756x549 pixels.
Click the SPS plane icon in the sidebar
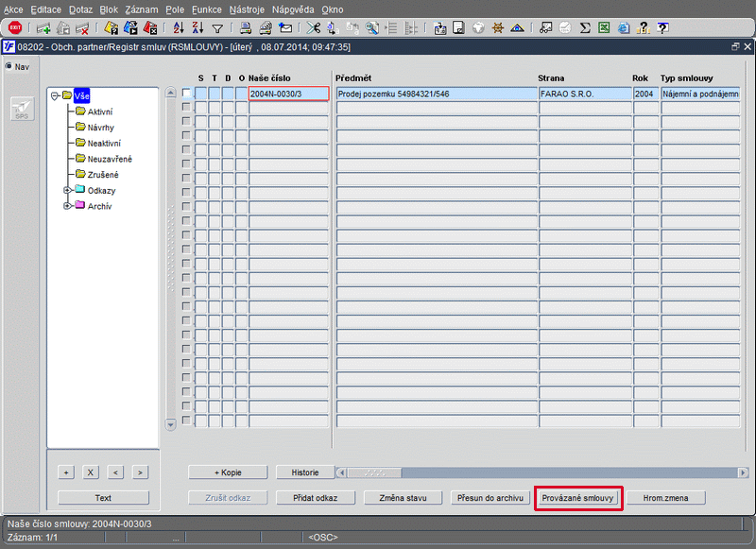[22, 109]
